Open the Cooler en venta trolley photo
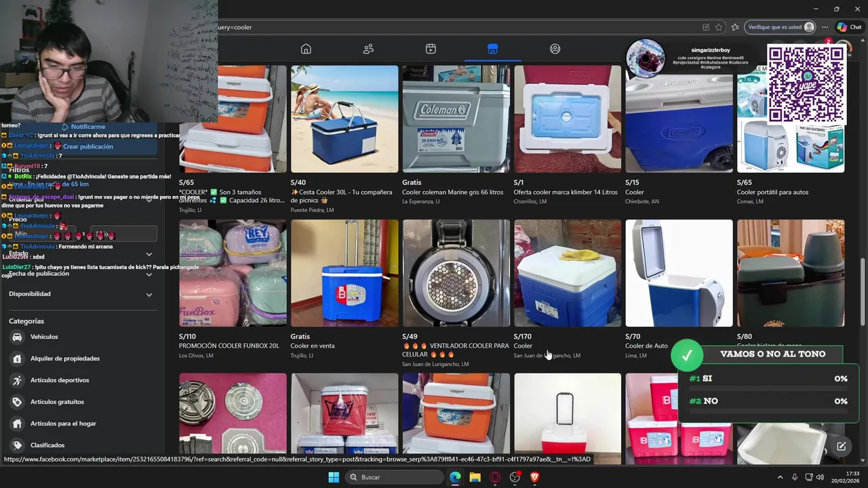Image resolution: width=868 pixels, height=488 pixels. point(344,273)
